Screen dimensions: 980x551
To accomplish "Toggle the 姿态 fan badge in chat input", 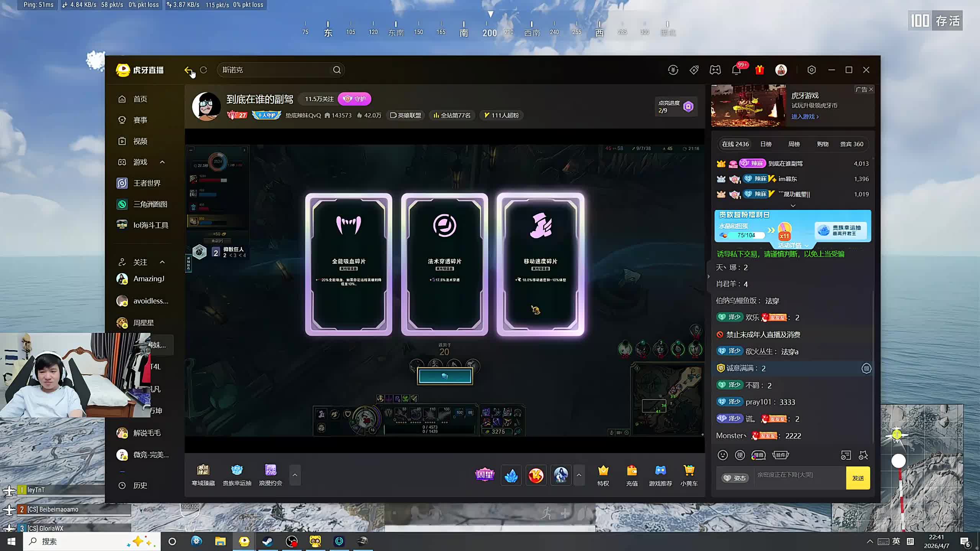I will (735, 478).
